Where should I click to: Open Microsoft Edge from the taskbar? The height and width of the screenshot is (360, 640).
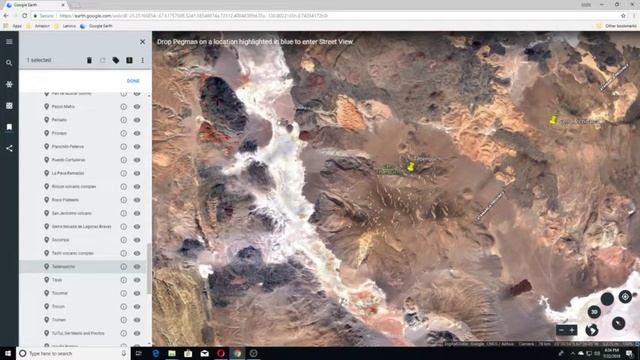pyautogui.click(x=156, y=353)
